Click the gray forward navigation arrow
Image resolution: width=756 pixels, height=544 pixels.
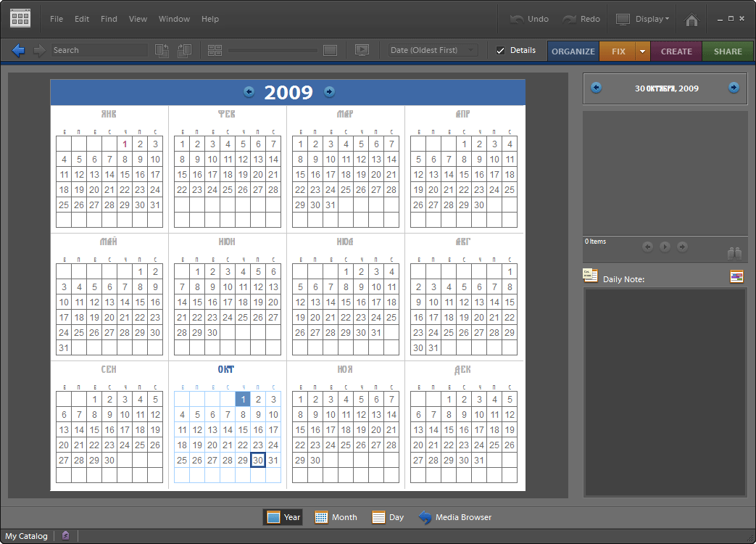[39, 50]
